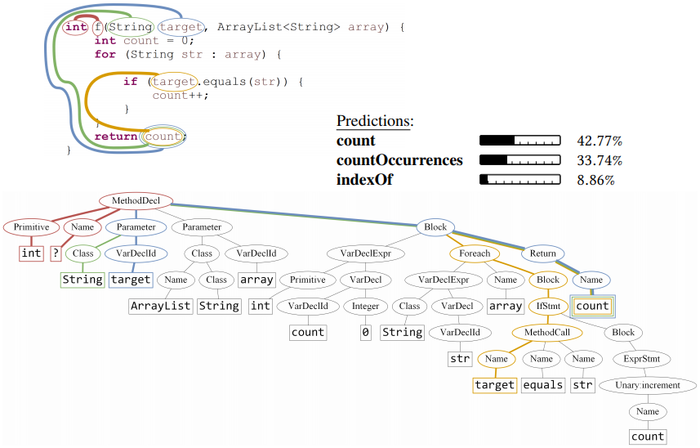Select the equals leaf box
Viewport: 700px width, 448px height.
pos(545,384)
